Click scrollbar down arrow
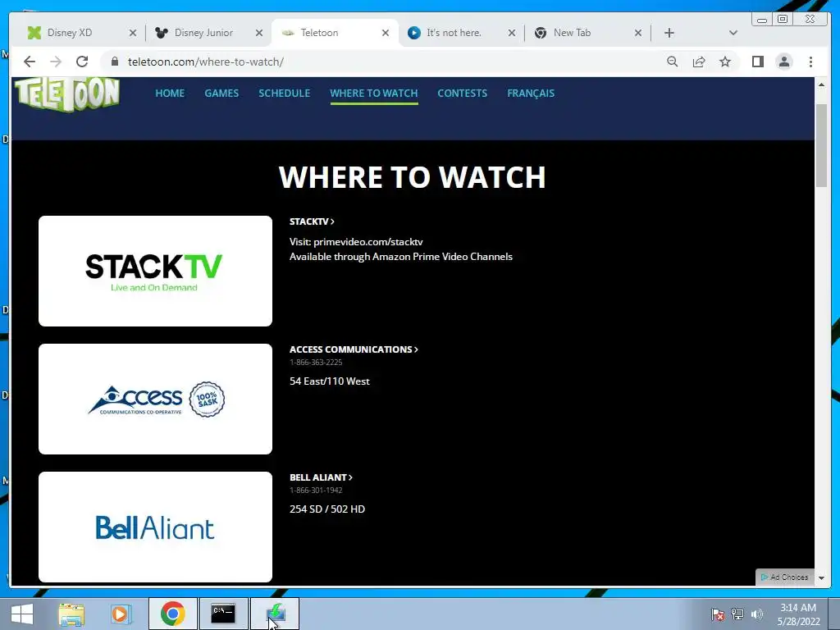The image size is (840, 630). coord(821,578)
